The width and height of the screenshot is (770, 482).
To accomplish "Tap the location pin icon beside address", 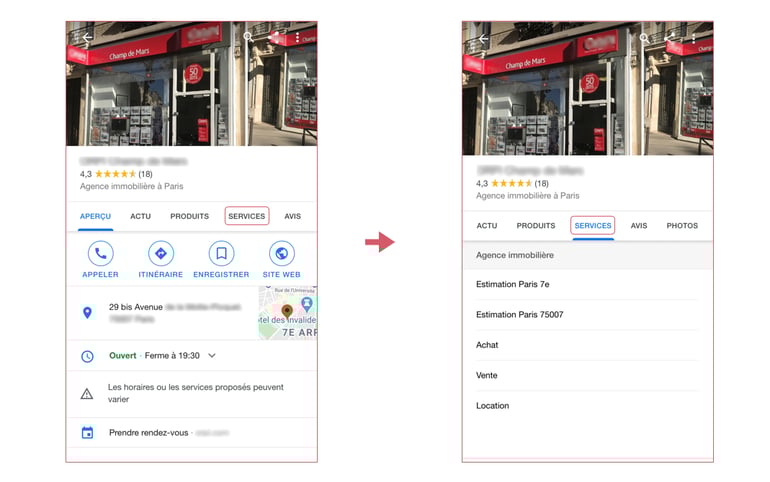I will (87, 313).
